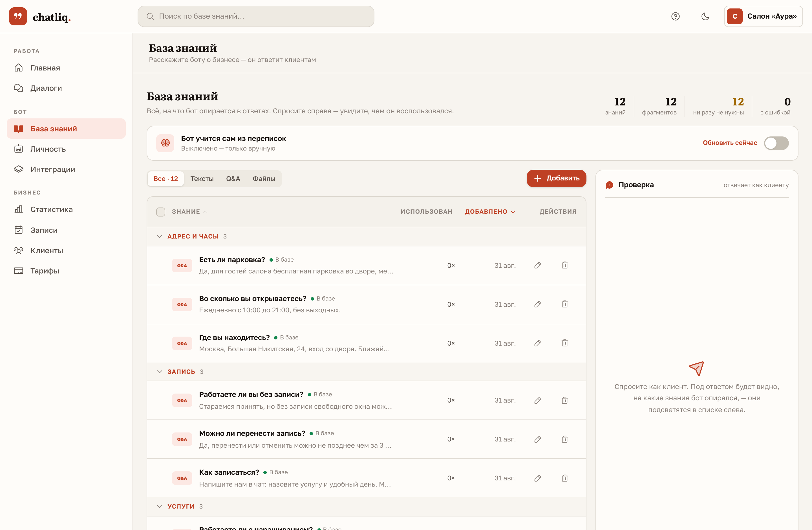Viewport: 812px width, 530px height.
Task: Switch to the "Файлы" tab
Action: click(264, 179)
